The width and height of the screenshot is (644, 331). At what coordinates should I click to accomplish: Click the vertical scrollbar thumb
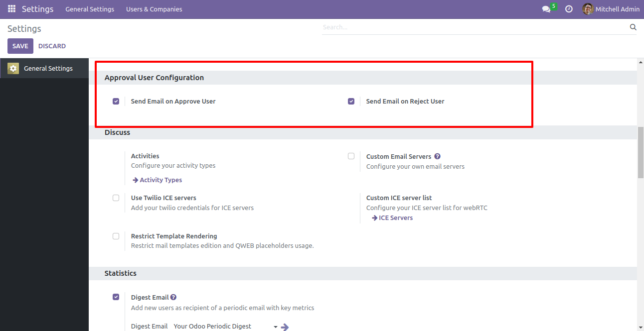click(641, 152)
